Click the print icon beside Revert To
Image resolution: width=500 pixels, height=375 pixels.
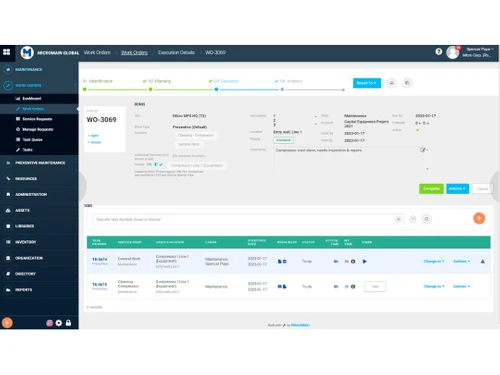[392, 83]
